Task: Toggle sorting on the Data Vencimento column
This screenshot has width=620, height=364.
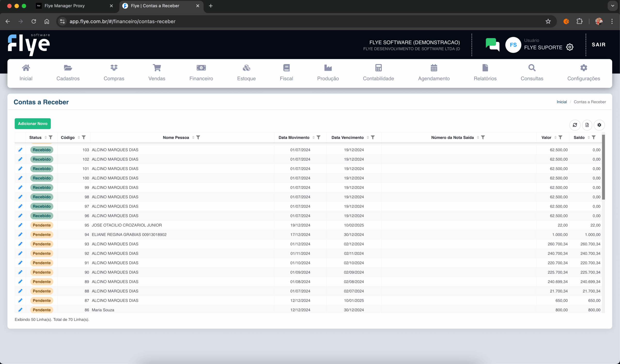Action: (x=368, y=137)
